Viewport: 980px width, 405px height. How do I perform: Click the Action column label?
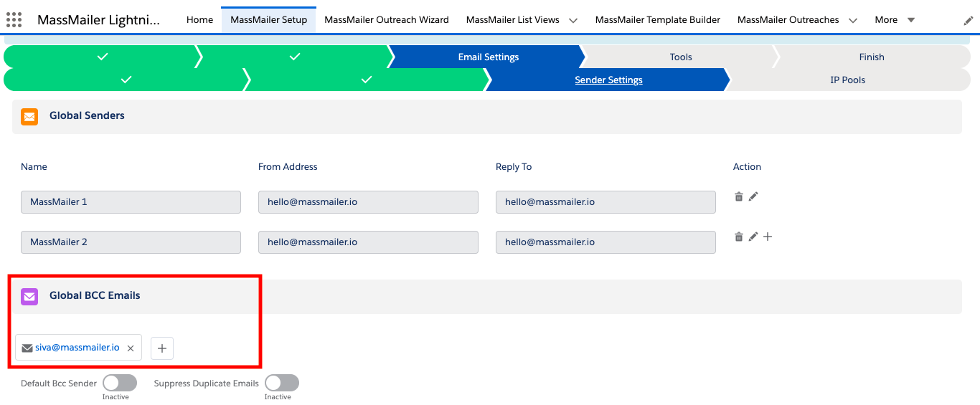[747, 167]
